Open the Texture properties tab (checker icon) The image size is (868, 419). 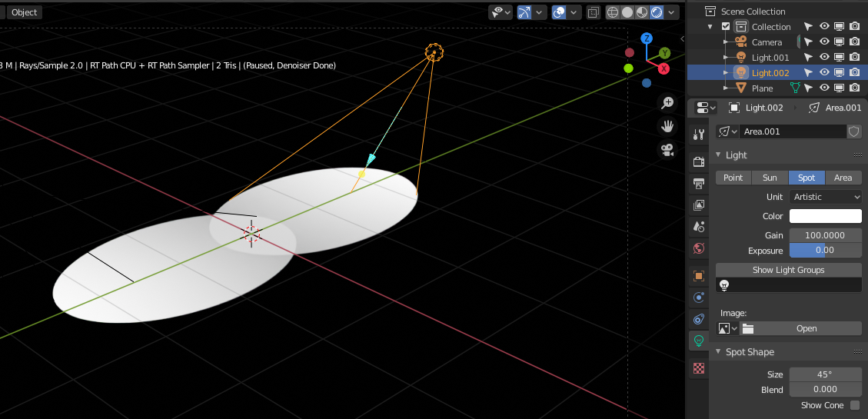tap(698, 367)
